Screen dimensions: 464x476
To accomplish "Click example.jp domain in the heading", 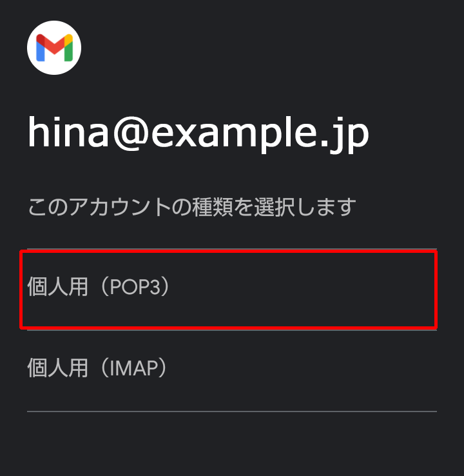I will 260,135.
